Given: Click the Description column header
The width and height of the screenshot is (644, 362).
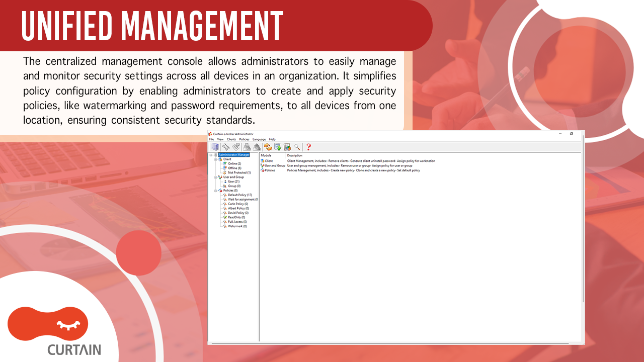Looking at the screenshot, I should point(295,155).
